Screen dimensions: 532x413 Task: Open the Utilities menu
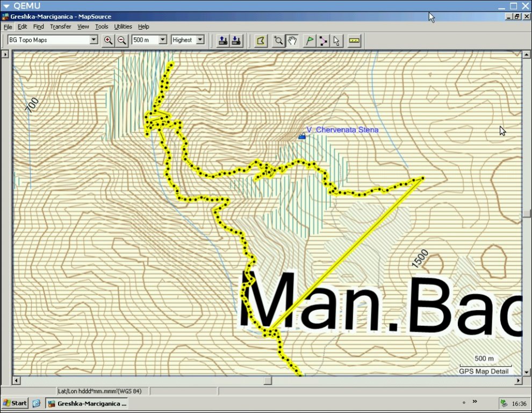point(123,26)
